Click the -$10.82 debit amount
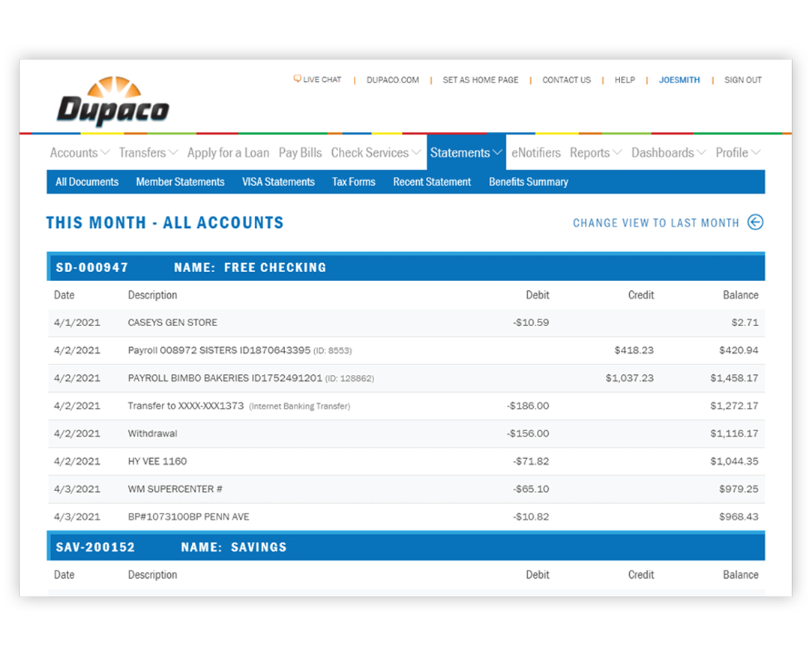Screen dimensions: 812x656 pos(531,517)
